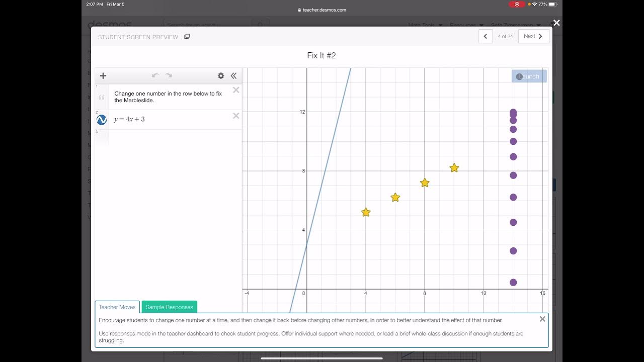Redo the last expression edit

point(169,76)
